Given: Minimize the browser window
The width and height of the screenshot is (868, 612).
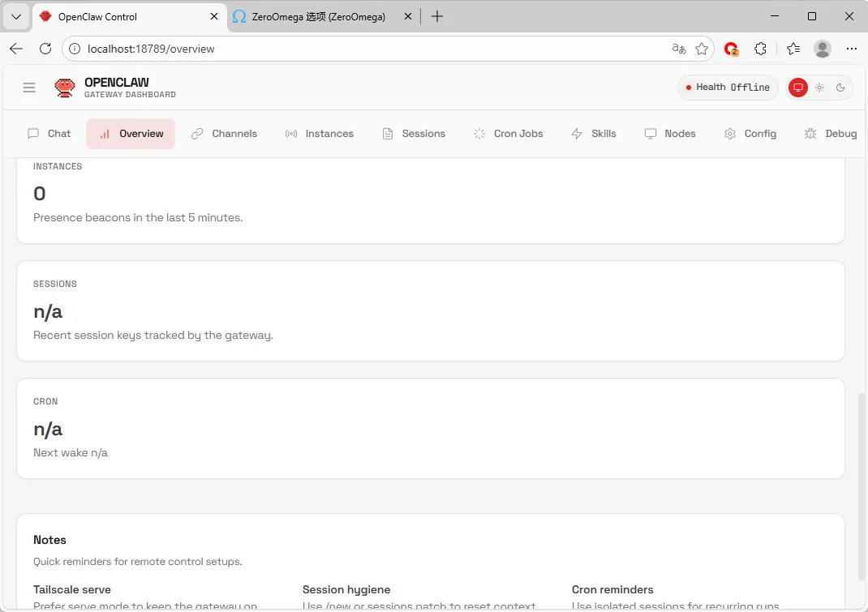Looking at the screenshot, I should pos(775,16).
